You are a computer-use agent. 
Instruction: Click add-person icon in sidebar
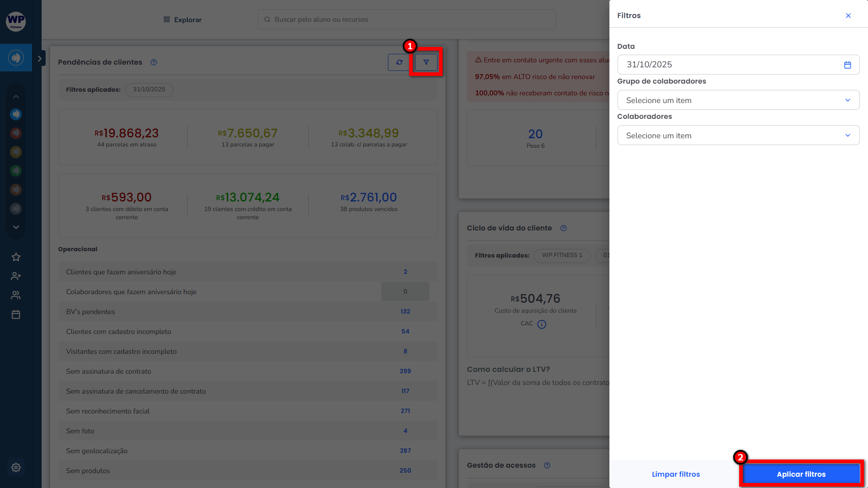click(16, 276)
